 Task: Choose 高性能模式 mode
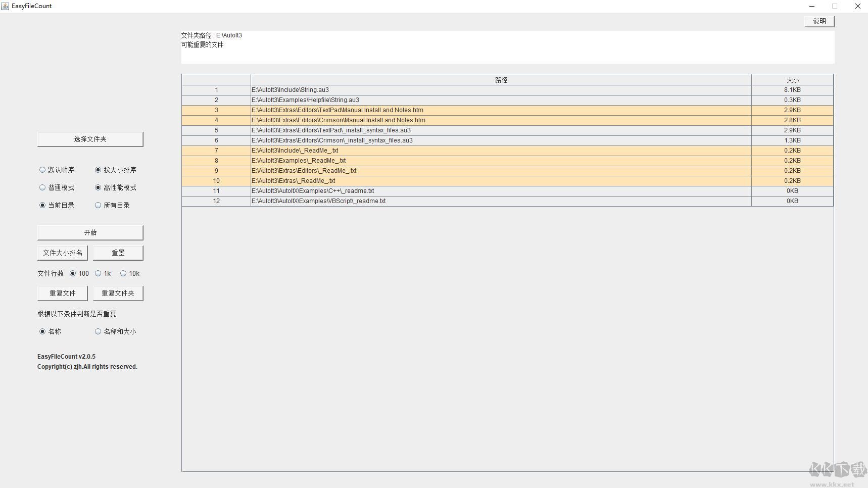98,187
